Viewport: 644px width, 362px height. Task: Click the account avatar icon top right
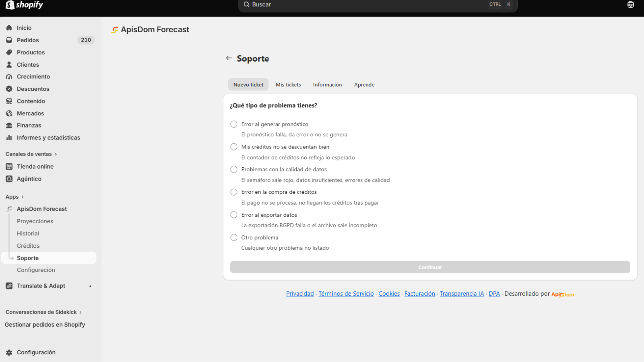[x=631, y=5]
